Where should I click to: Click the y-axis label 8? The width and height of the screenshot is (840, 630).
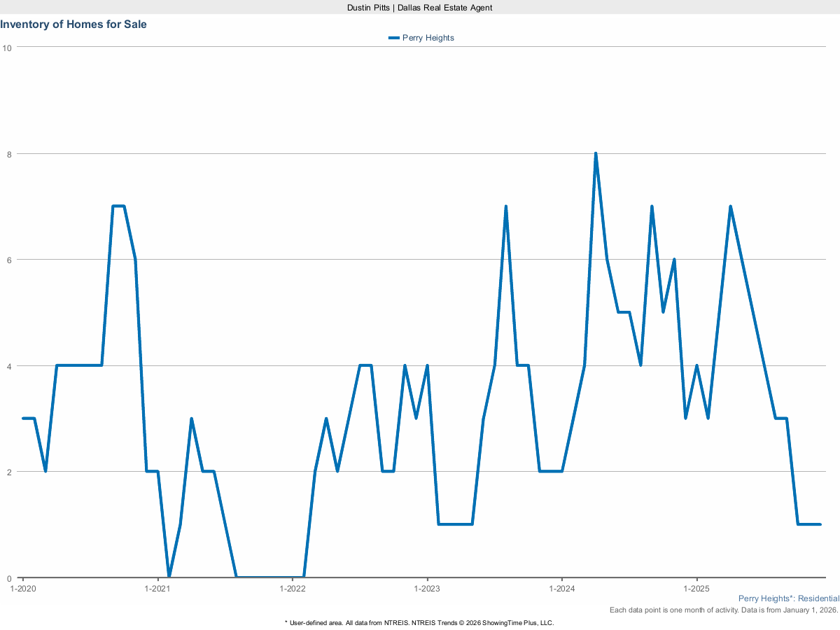point(10,154)
